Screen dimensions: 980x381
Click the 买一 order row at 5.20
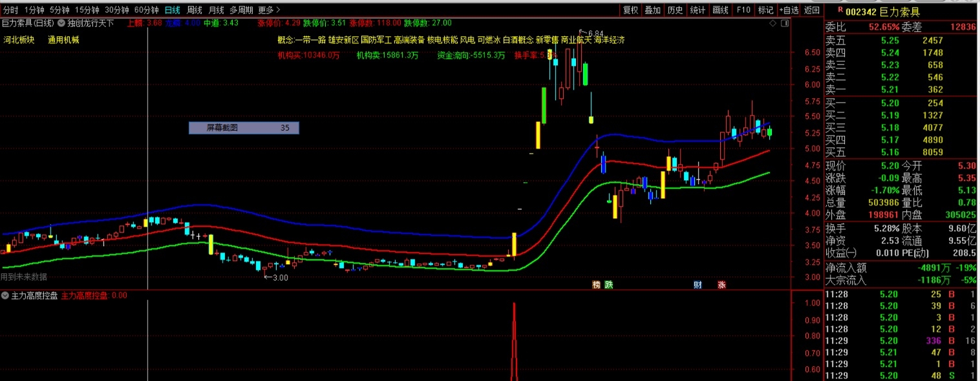[900, 103]
